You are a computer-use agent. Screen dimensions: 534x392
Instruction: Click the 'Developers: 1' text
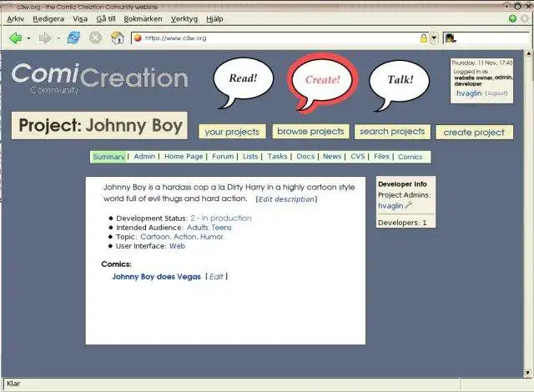(402, 223)
